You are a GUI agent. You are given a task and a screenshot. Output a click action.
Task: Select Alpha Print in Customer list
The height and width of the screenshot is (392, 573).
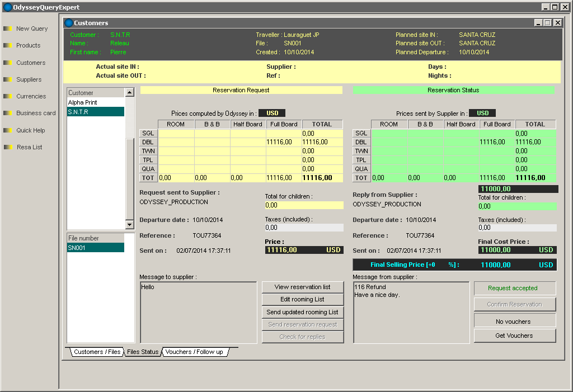[83, 103]
